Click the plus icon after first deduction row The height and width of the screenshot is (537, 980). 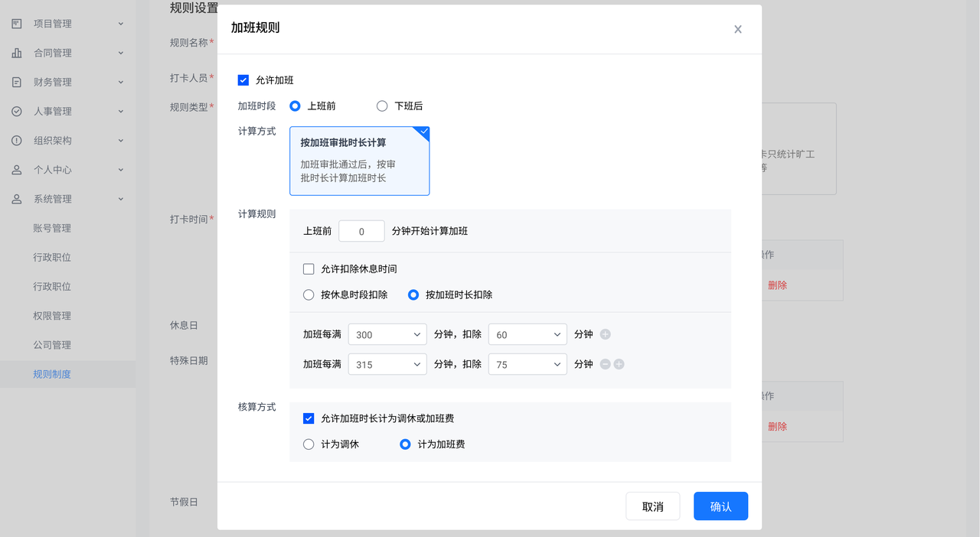[x=606, y=334]
